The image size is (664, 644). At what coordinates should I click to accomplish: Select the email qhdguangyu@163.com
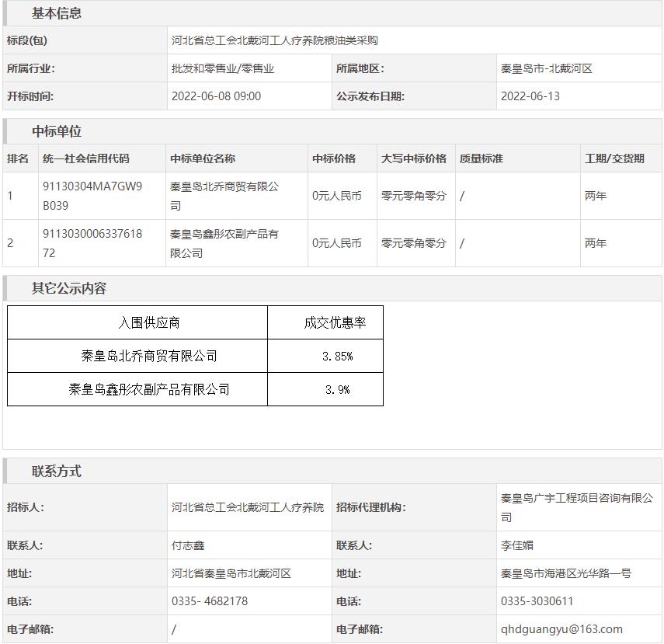[561, 629]
